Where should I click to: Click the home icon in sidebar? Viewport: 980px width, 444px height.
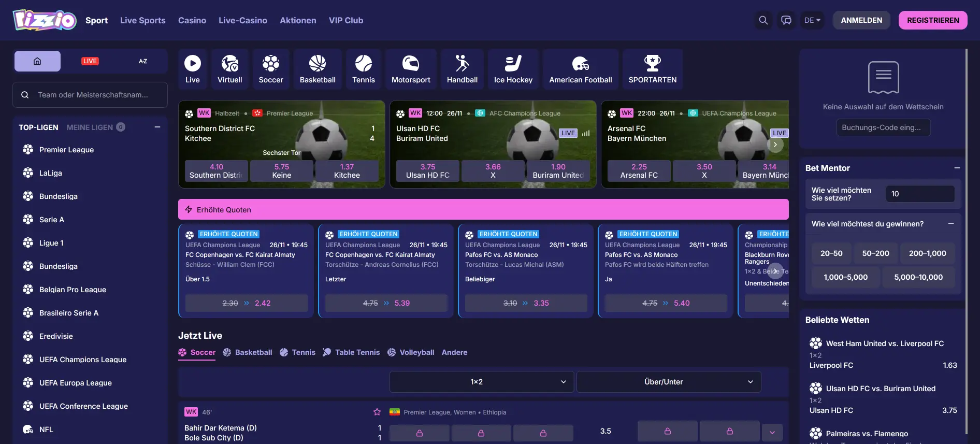37,61
